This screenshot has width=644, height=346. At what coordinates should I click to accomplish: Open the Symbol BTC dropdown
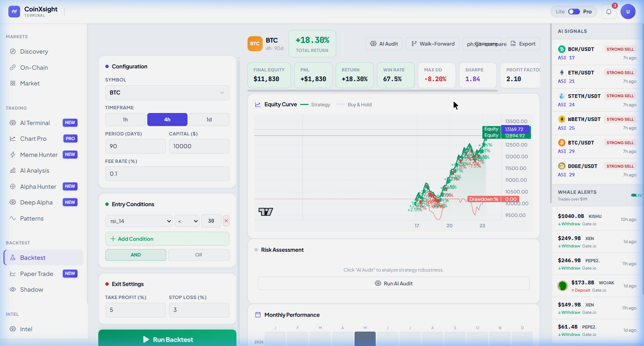click(x=167, y=93)
